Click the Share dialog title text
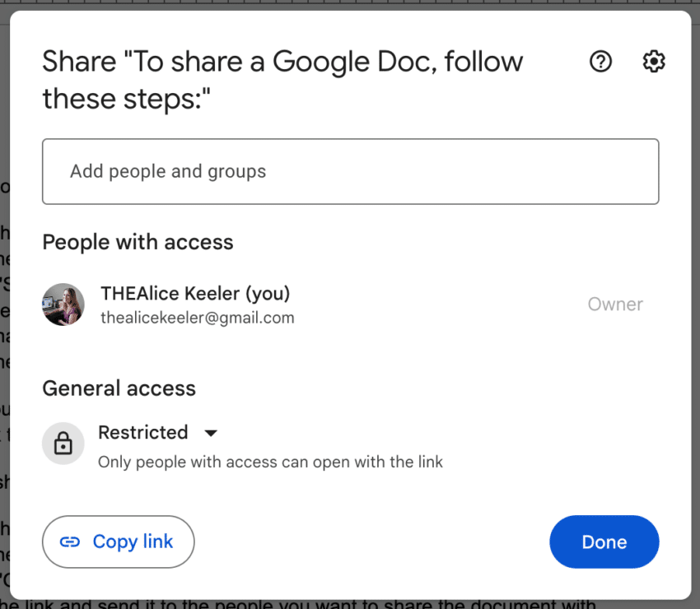This screenshot has height=609, width=700. tap(282, 79)
